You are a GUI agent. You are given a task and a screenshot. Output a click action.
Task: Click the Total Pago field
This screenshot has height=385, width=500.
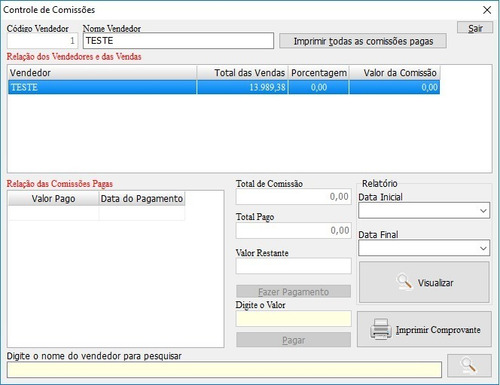[294, 230]
